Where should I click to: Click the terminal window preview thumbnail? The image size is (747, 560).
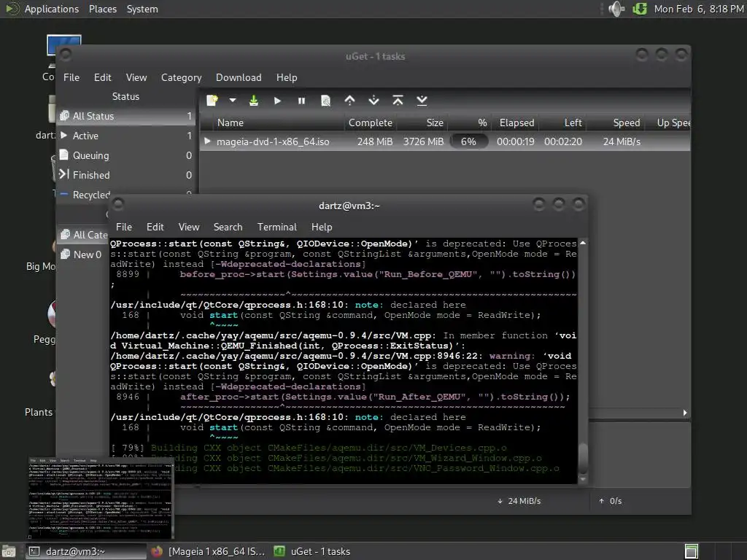coord(101,497)
